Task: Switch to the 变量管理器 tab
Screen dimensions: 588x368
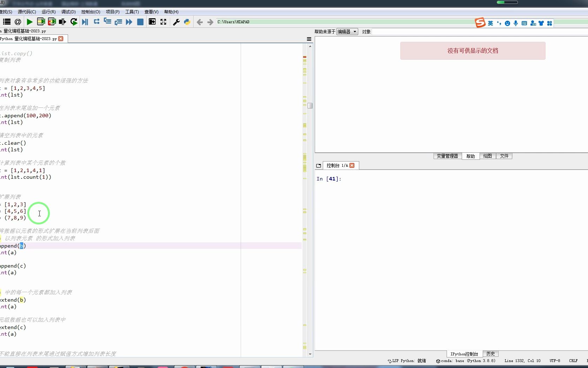Action: pyautogui.click(x=447, y=156)
